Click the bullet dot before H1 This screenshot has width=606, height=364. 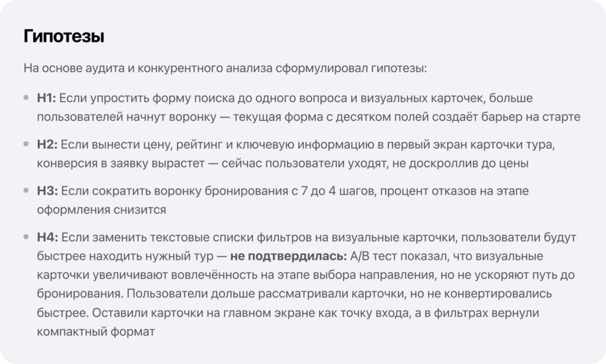(26, 98)
